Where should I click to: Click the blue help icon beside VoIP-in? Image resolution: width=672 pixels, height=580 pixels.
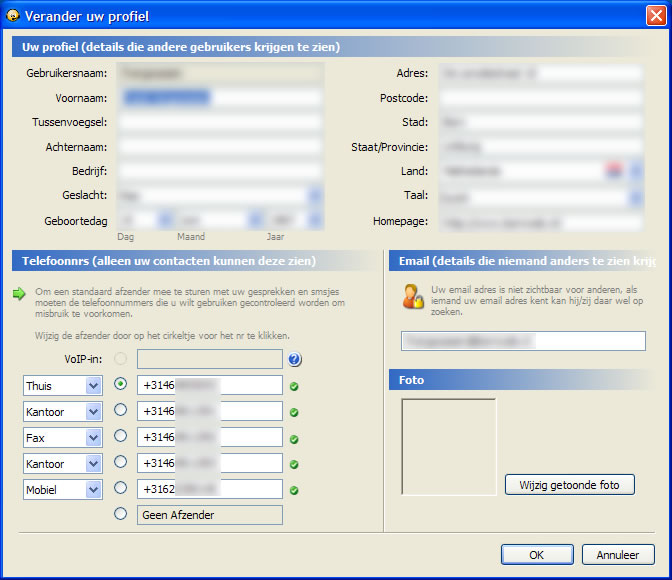[x=295, y=360]
